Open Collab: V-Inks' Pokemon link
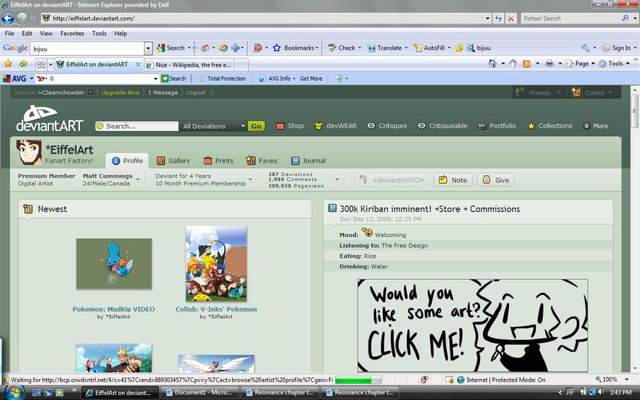Image resolution: width=640 pixels, height=400 pixels. 216,309
